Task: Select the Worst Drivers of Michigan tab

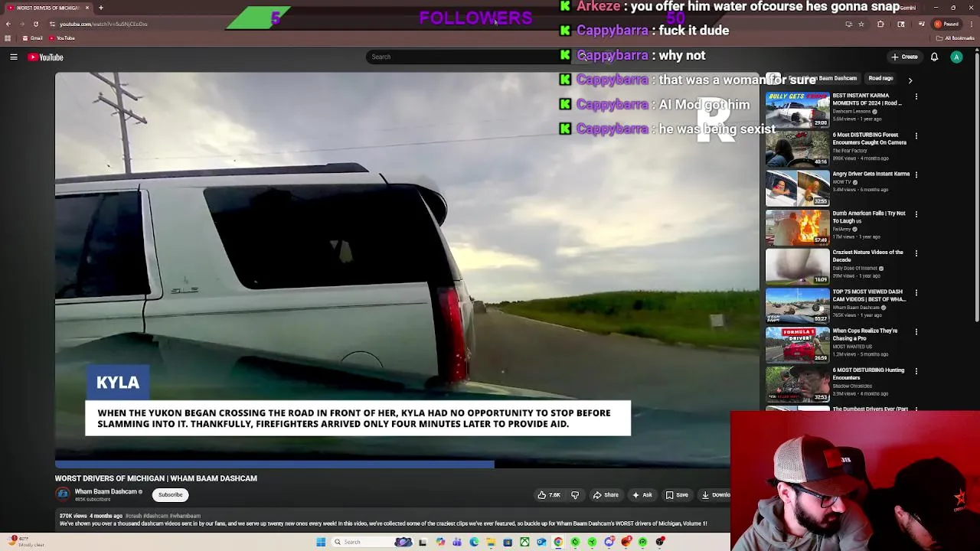Action: click(x=47, y=8)
